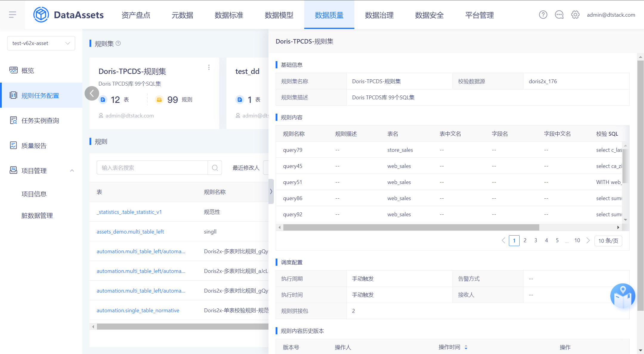Click admin@dtstack.com account name
This screenshot has width=644, height=354.
(x=611, y=15)
